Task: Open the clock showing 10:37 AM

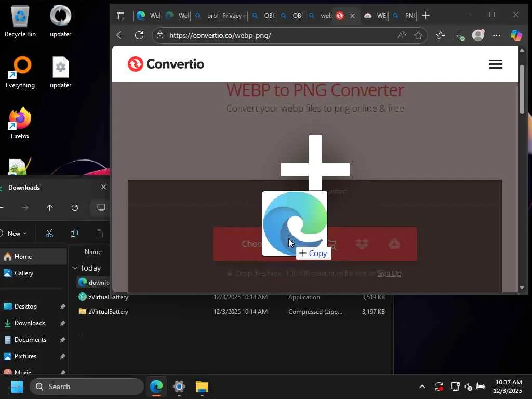Action: click(508, 387)
